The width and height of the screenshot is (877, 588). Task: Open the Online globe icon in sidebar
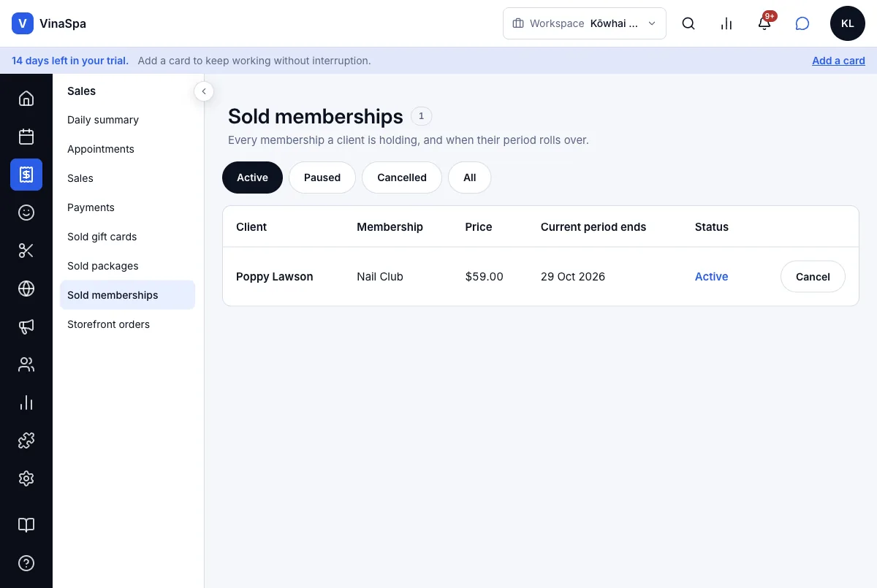click(26, 289)
